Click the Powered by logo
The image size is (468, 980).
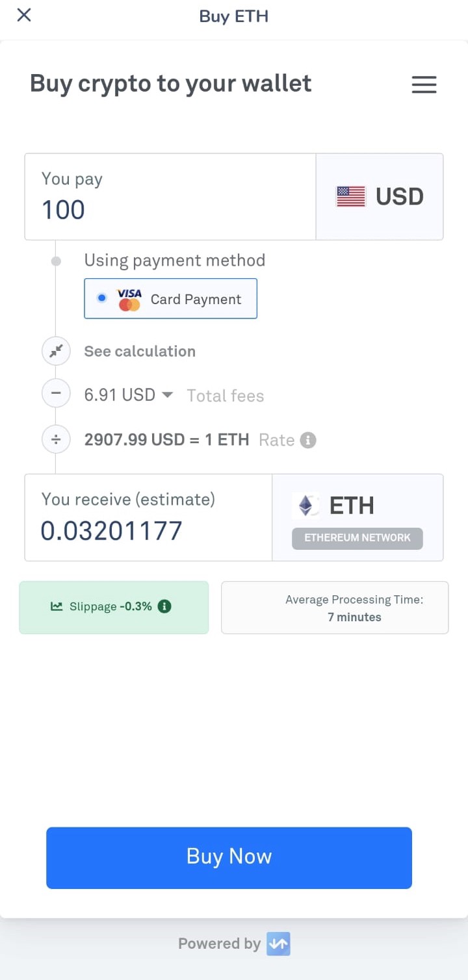[x=278, y=944]
